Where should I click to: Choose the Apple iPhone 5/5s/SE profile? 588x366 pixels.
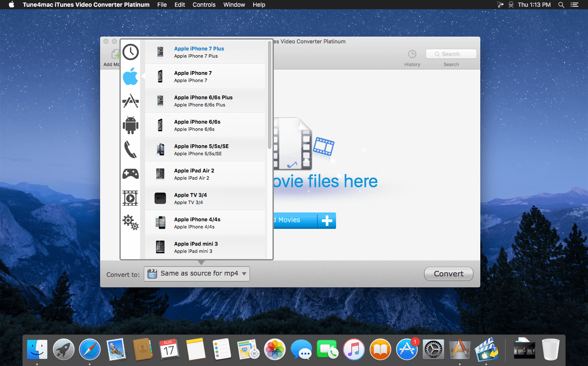pyautogui.click(x=205, y=149)
